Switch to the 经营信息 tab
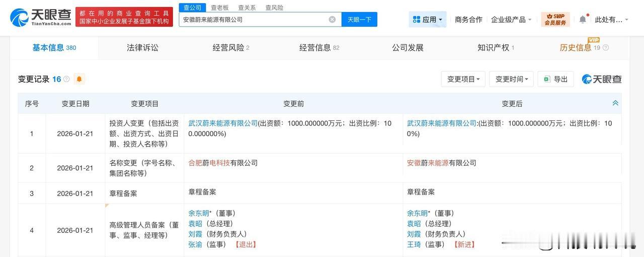 pos(319,48)
